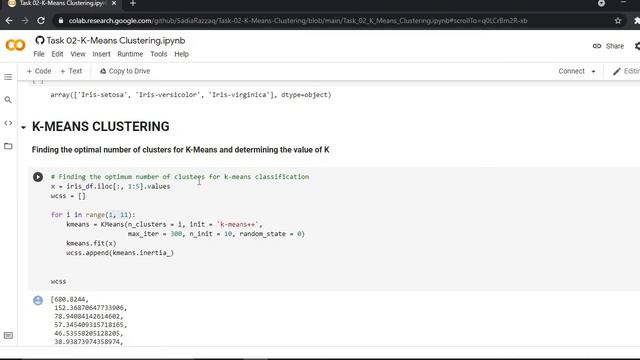Screen dimensions: 640x360
Task: Click the 'wcss.append(kmeans.inertia_)' line
Action: pyautogui.click(x=120, y=253)
